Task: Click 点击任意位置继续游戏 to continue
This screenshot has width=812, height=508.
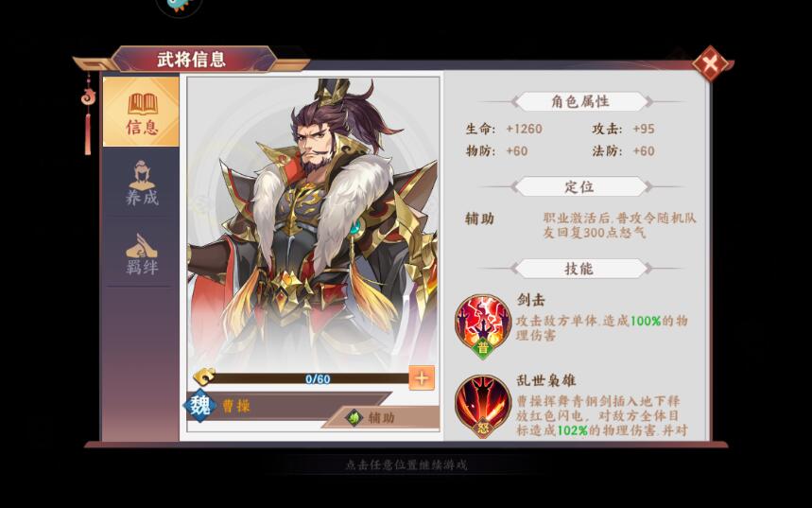Action: 406,465
